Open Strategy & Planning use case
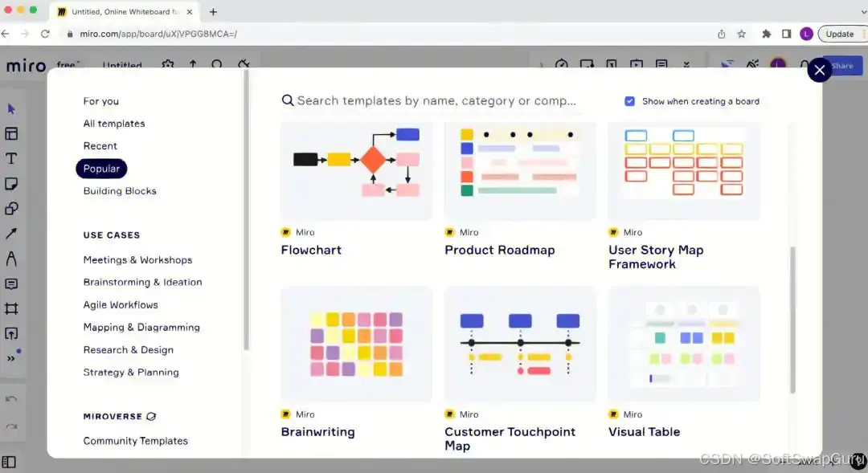The image size is (868, 473). point(131,373)
